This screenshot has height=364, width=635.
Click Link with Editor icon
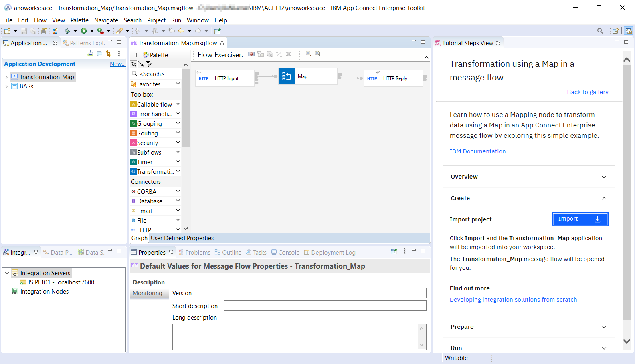(109, 54)
